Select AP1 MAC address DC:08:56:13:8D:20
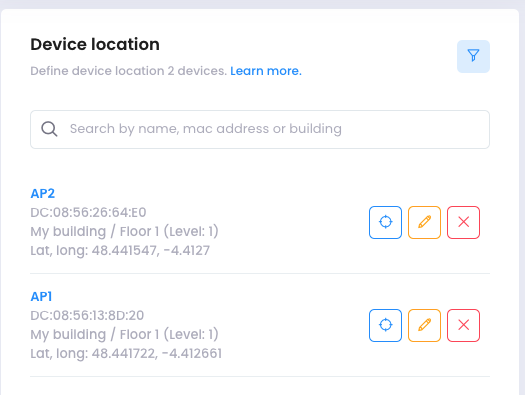525x395 pixels. click(87, 316)
